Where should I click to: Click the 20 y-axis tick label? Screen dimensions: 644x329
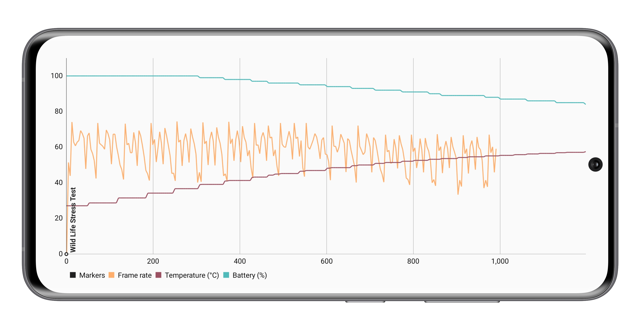point(58,218)
